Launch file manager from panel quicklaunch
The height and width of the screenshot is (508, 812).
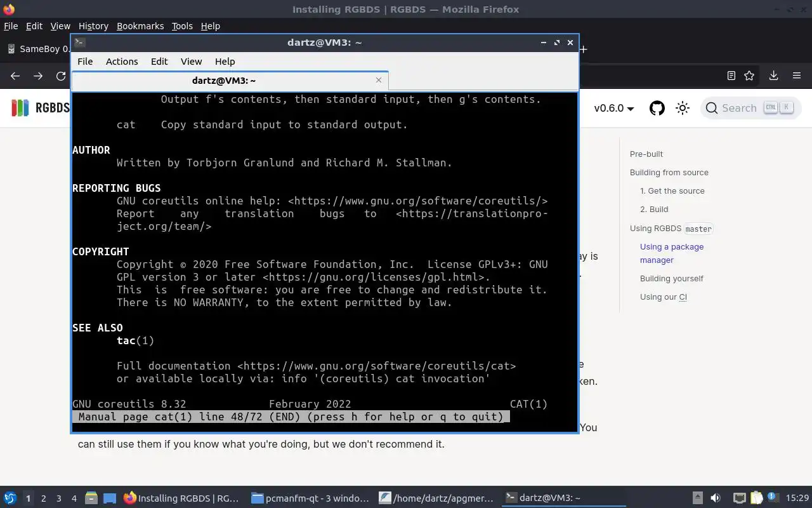coord(91,498)
